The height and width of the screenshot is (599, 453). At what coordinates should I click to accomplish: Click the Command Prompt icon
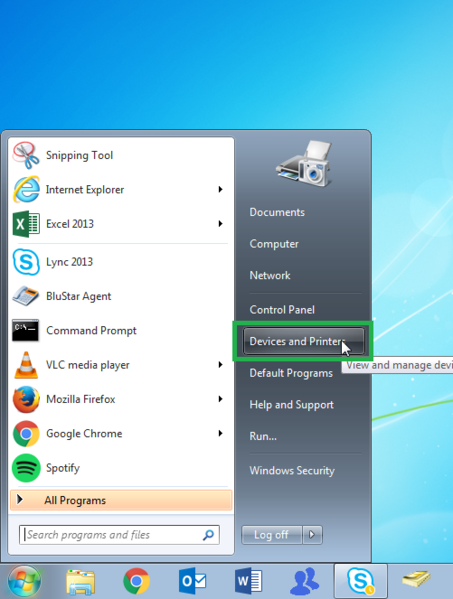26,330
